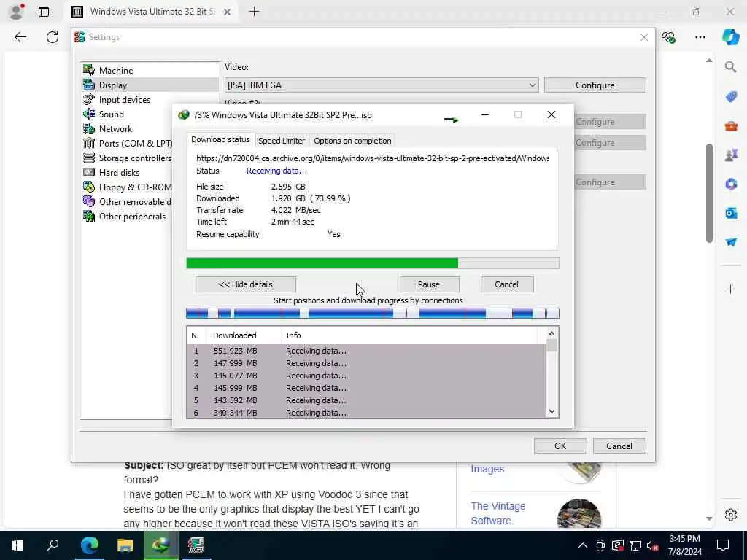Image resolution: width=747 pixels, height=560 pixels.
Task: Open the taskbar clock and date
Action: [x=684, y=545]
